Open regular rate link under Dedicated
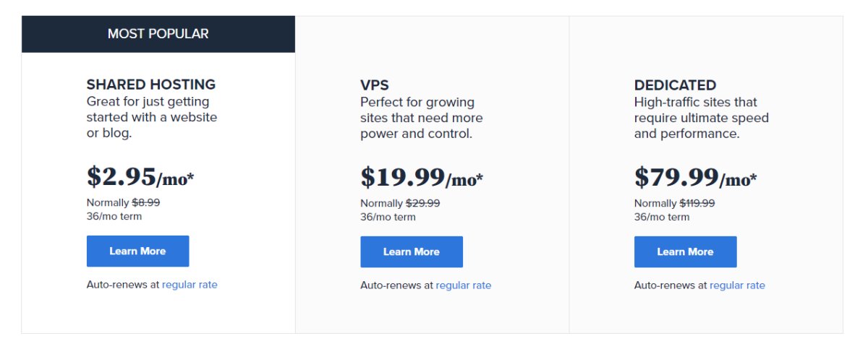This screenshot has height=357, width=868. click(737, 285)
